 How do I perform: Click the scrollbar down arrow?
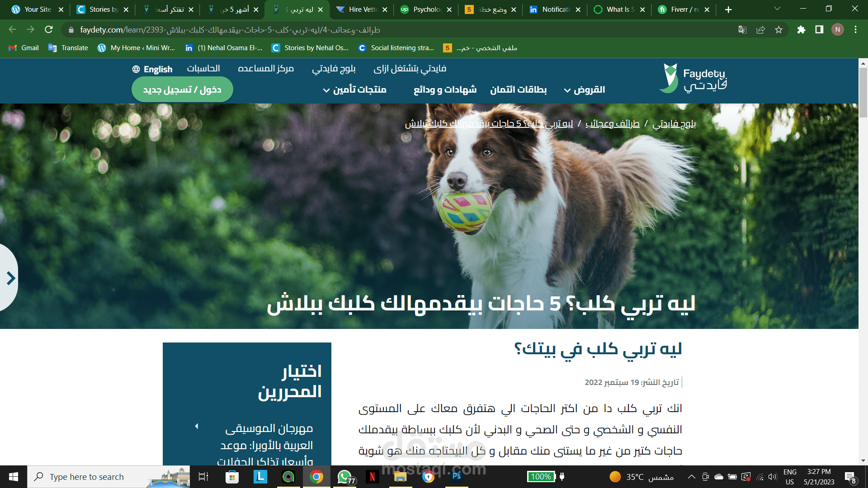pyautogui.click(x=863, y=461)
